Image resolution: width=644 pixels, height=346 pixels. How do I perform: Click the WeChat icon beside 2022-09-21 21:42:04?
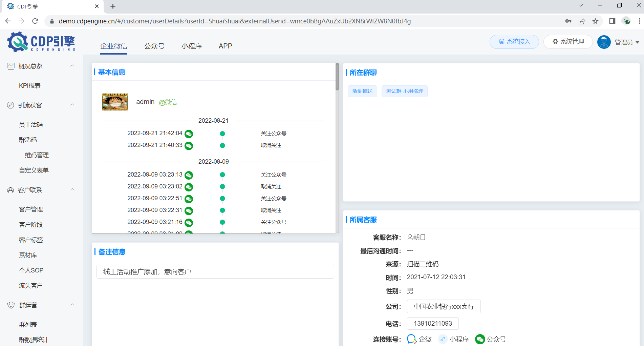coord(189,134)
